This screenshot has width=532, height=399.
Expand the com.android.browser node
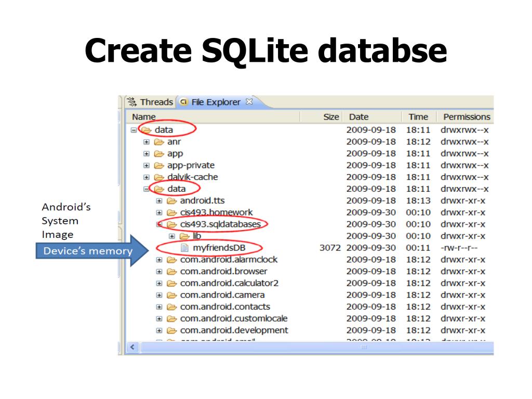pyautogui.click(x=159, y=272)
